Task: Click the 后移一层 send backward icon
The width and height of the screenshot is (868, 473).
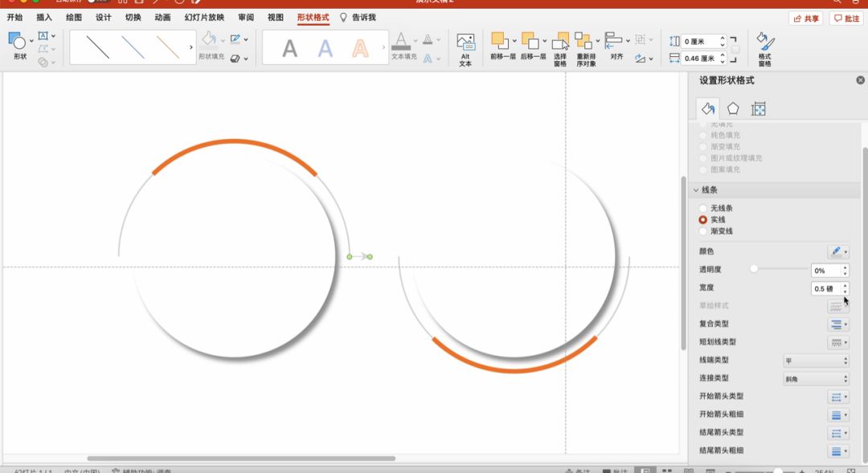Action: click(530, 40)
